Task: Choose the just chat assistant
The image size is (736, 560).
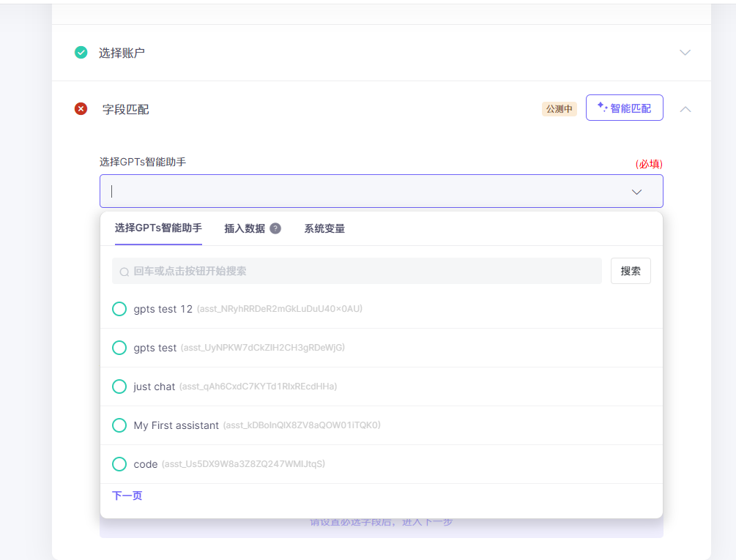Action: [119, 387]
